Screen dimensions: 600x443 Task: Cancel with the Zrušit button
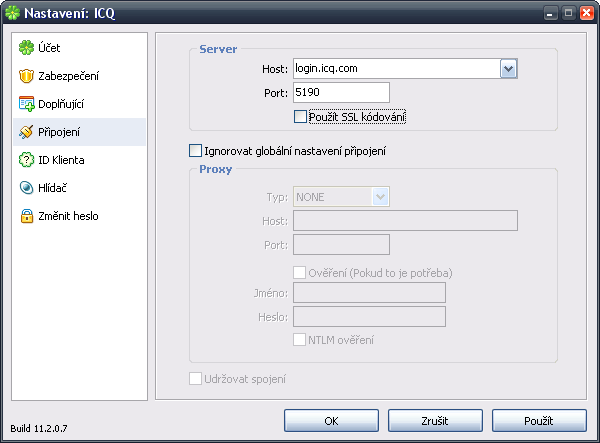tap(435, 420)
